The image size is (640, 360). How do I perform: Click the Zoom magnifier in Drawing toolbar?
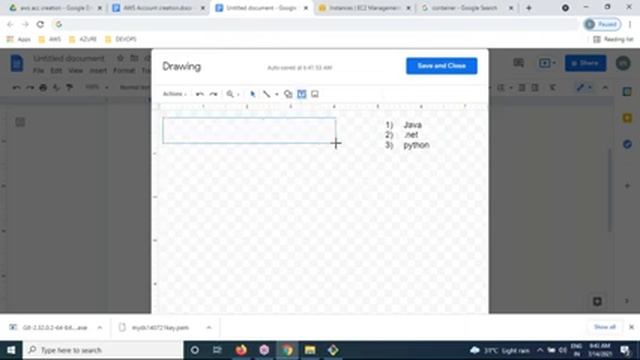click(230, 94)
